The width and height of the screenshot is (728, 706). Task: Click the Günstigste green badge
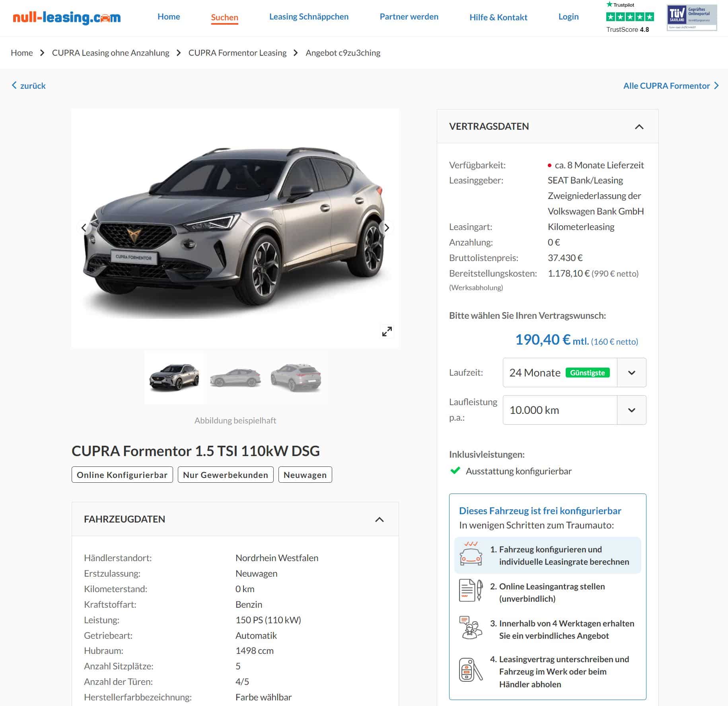click(587, 373)
